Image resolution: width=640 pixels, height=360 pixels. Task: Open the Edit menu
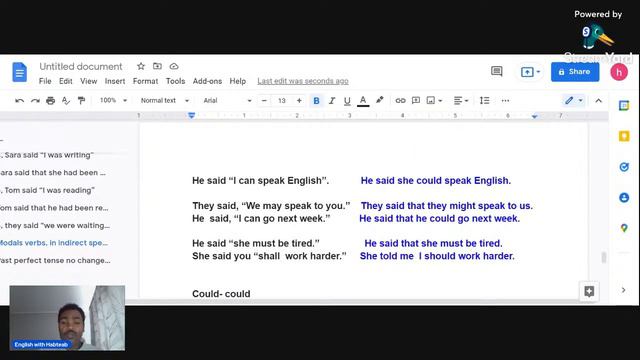click(65, 81)
